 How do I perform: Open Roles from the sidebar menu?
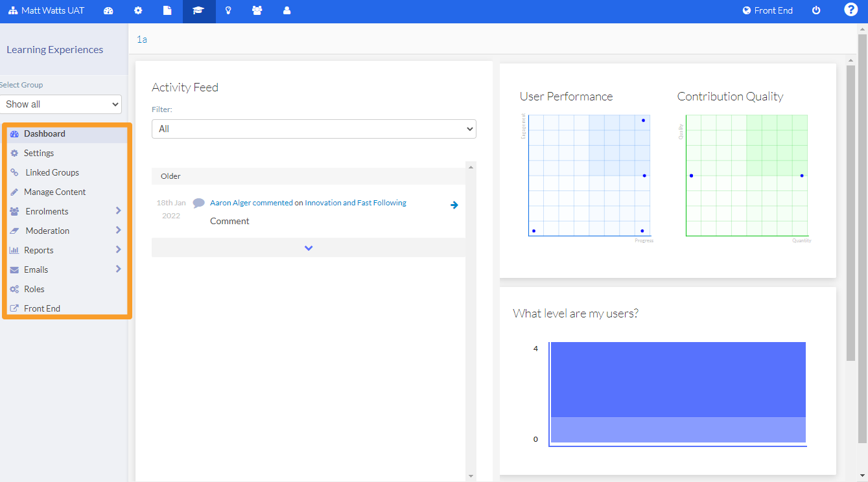click(33, 288)
